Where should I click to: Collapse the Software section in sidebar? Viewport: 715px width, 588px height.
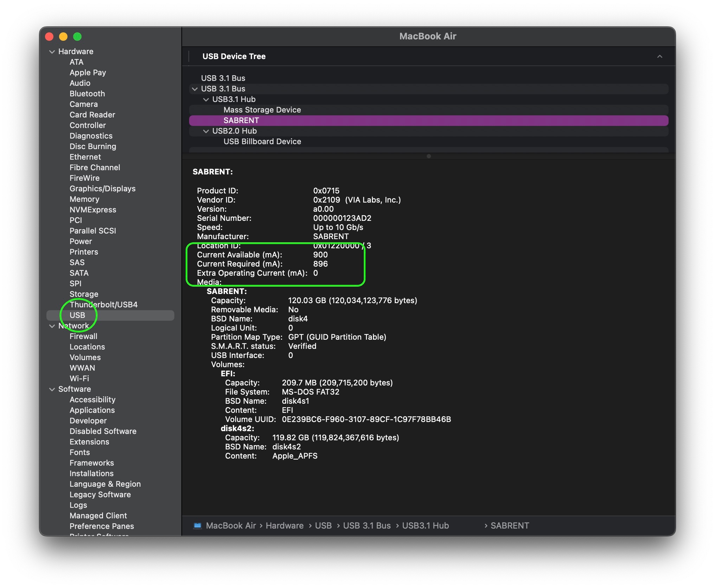[51, 389]
